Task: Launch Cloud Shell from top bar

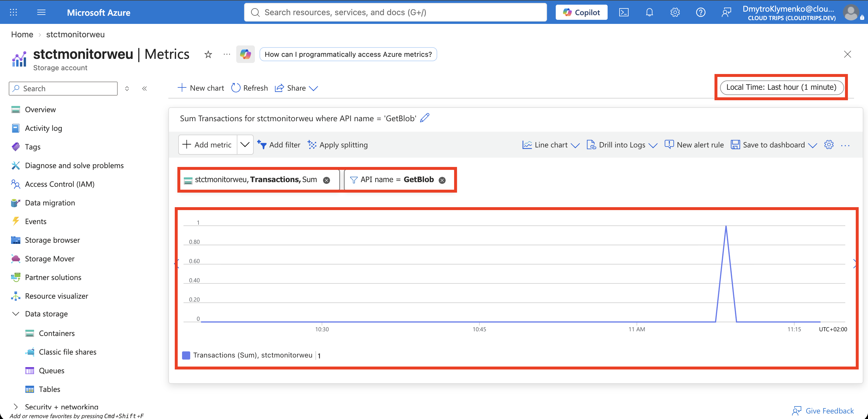Action: pyautogui.click(x=624, y=13)
